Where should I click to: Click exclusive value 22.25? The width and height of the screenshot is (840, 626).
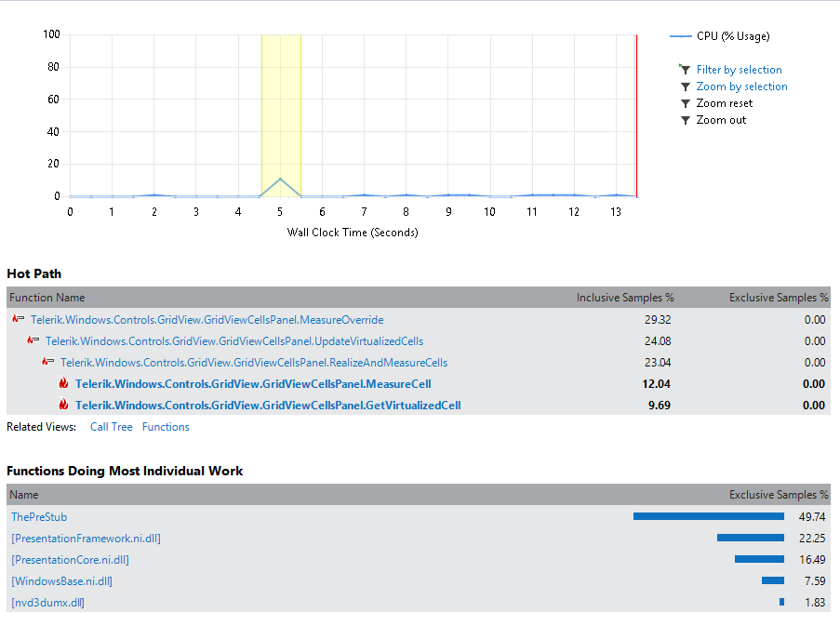pos(812,539)
